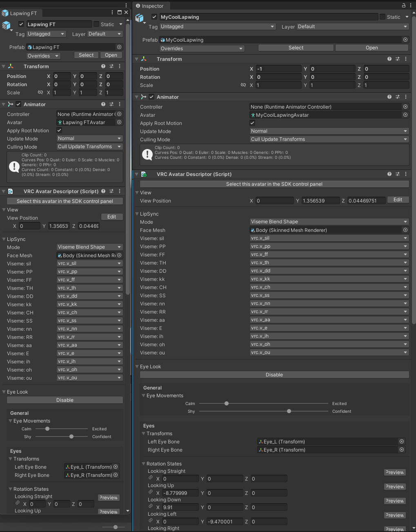This screenshot has height=532, width=416.
Task: Click Select this avatar in SDK control panel in right Inspector
Action: pyautogui.click(x=274, y=184)
